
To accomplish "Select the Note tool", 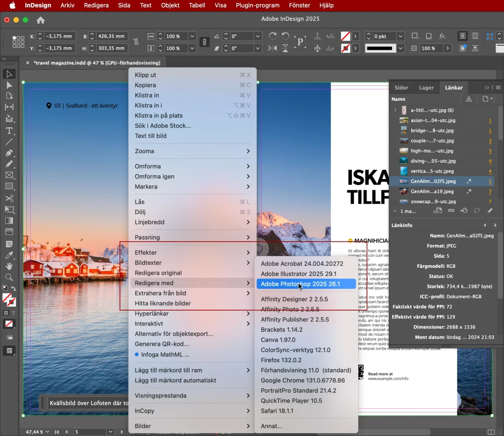I will (9, 244).
